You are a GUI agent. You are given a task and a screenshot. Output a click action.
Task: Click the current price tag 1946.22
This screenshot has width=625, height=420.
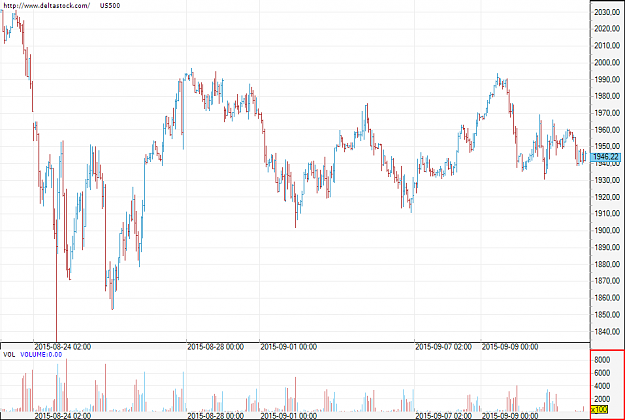(x=606, y=157)
